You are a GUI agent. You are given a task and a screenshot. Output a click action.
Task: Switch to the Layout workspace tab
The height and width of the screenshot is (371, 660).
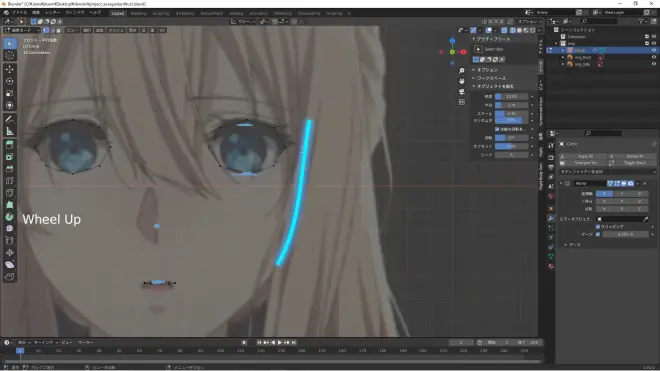[x=117, y=13]
